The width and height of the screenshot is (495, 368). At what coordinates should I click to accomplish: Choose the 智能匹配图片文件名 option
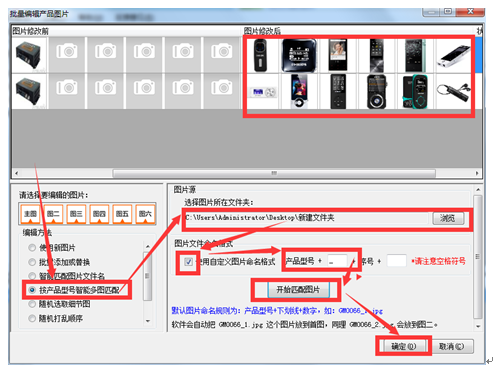(67, 276)
